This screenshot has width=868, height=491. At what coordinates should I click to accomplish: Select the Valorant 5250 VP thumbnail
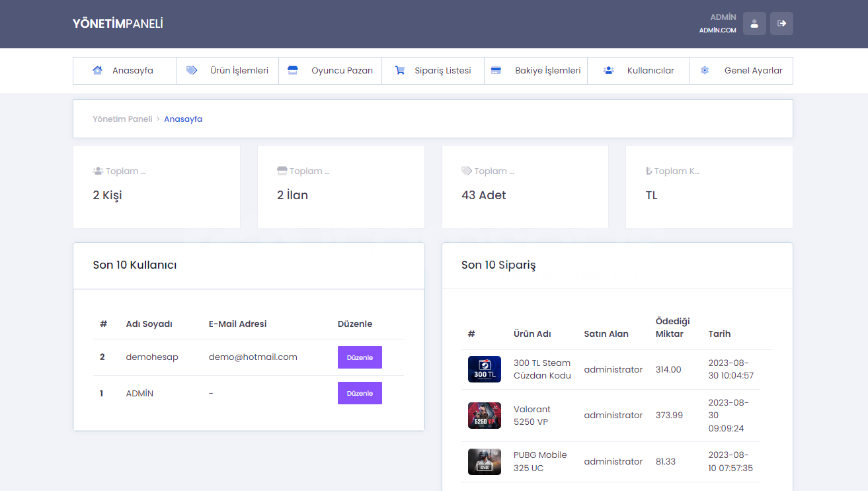(x=484, y=416)
